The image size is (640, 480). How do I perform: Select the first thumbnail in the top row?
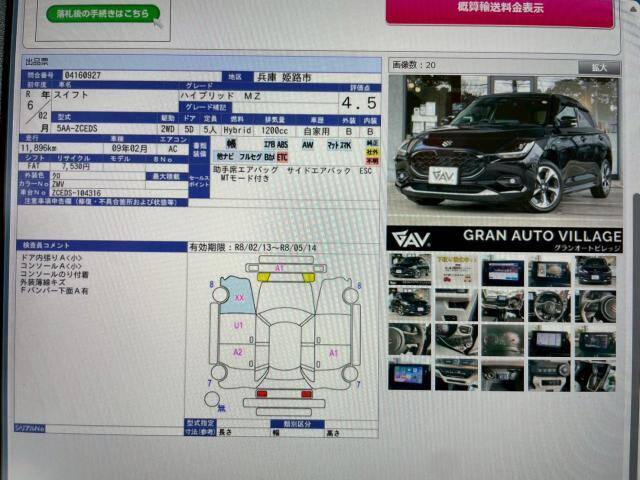(410, 270)
